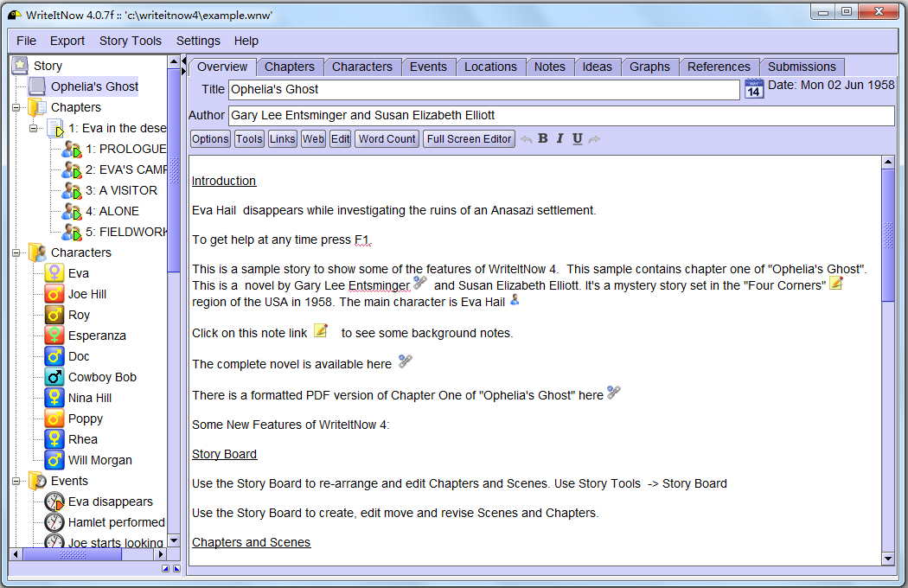Screen dimensions: 908x588
Task: Open the Help menu
Action: pos(246,41)
